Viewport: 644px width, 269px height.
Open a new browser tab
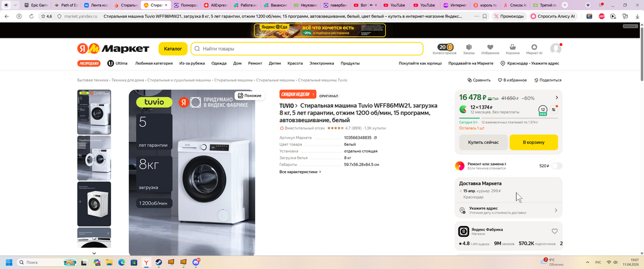(565, 5)
